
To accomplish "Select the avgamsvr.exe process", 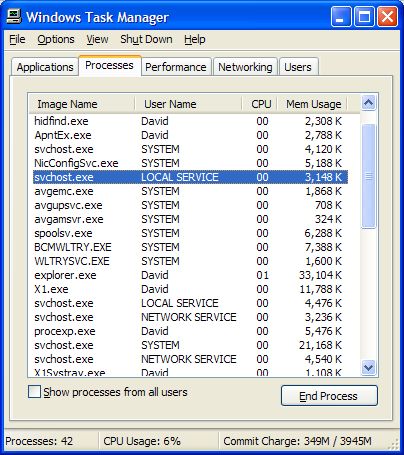I will pyautogui.click(x=190, y=219).
